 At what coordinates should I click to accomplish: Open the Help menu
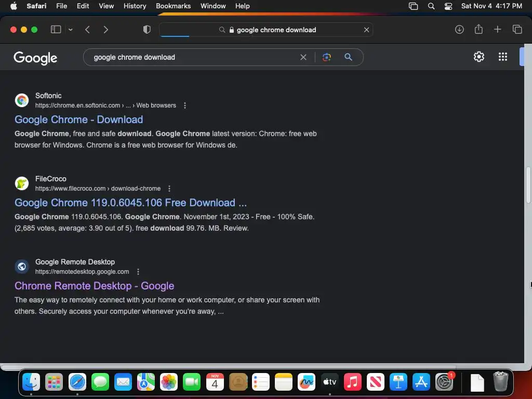242,6
